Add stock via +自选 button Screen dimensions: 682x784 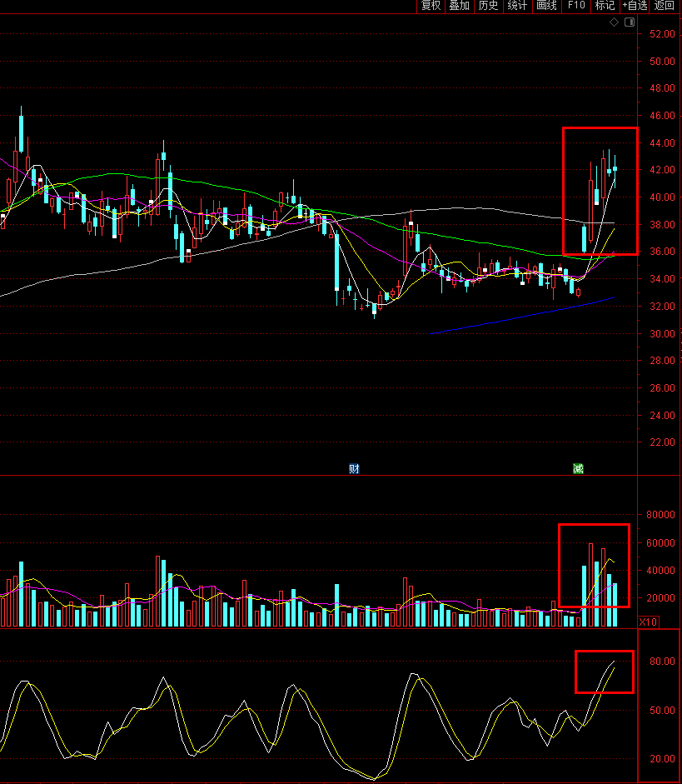pyautogui.click(x=635, y=6)
